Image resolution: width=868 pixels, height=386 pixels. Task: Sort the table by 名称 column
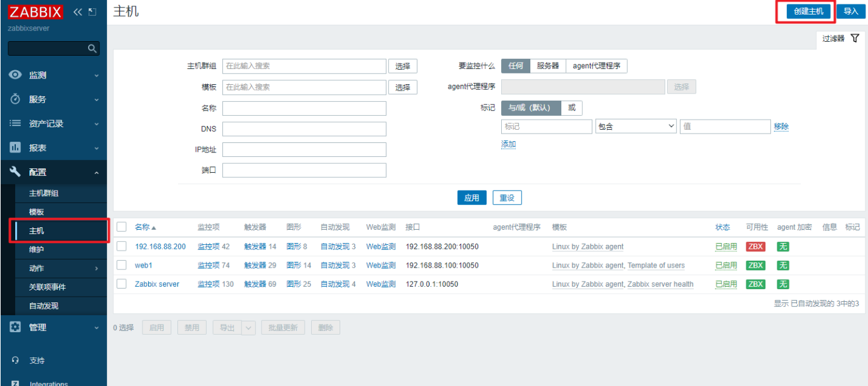pos(145,227)
